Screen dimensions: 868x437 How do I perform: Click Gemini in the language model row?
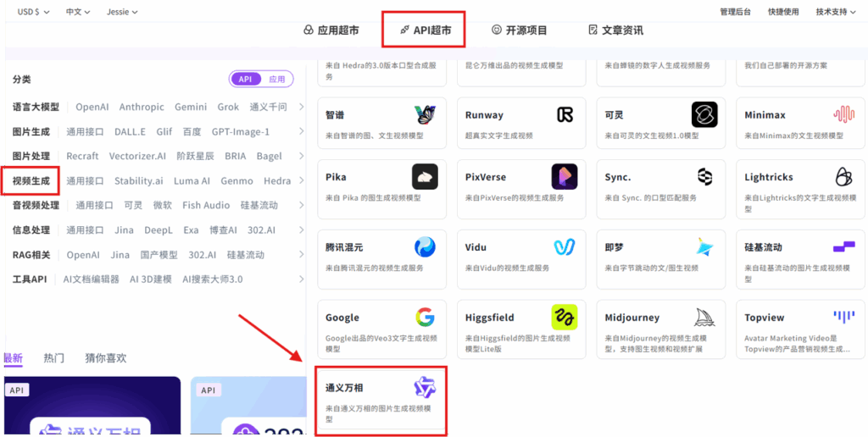[x=191, y=107]
